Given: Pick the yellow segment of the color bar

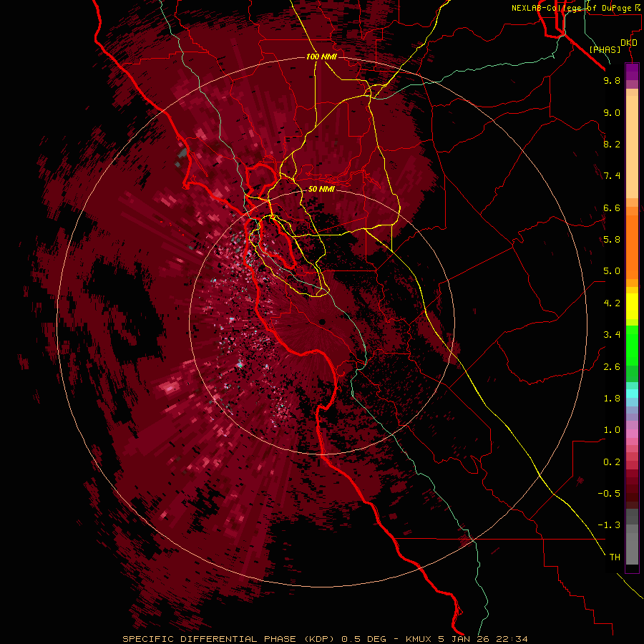Looking at the screenshot, I should click(x=632, y=306).
